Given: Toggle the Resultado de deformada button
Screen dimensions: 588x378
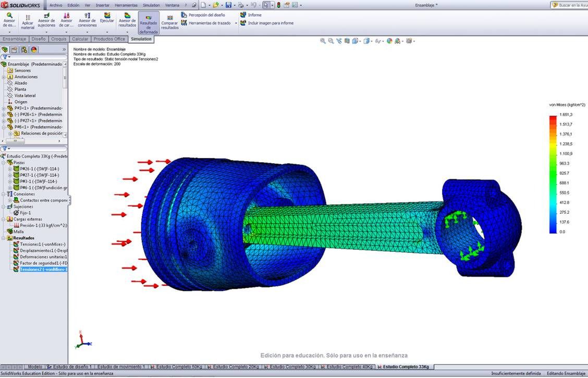Looking at the screenshot, I should [x=149, y=23].
